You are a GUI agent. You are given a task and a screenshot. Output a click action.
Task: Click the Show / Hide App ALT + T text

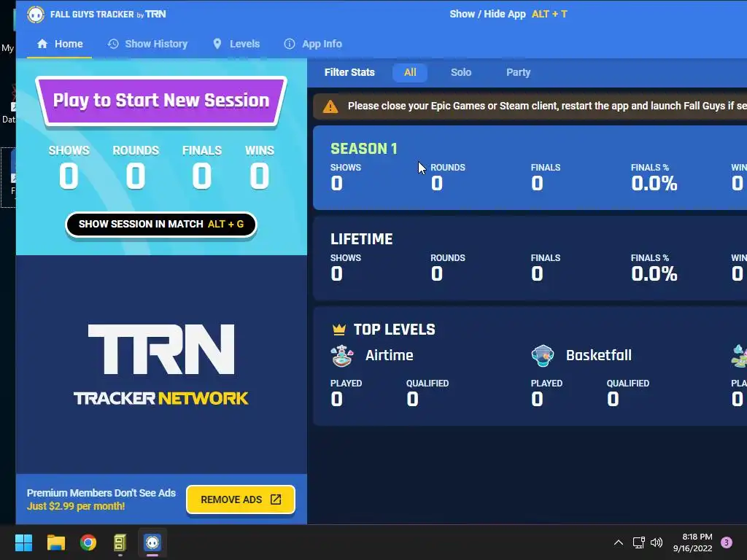coord(508,15)
